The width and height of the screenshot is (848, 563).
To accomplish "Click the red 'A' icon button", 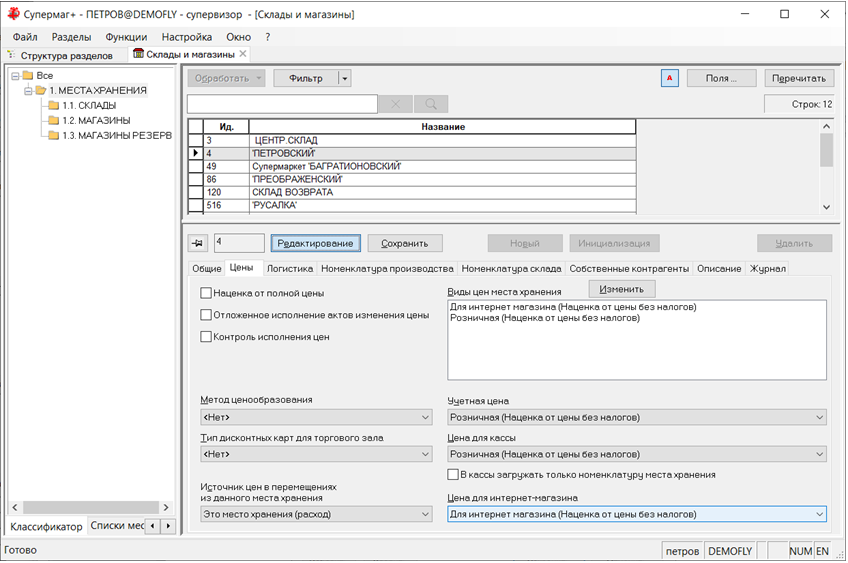I will [x=670, y=78].
